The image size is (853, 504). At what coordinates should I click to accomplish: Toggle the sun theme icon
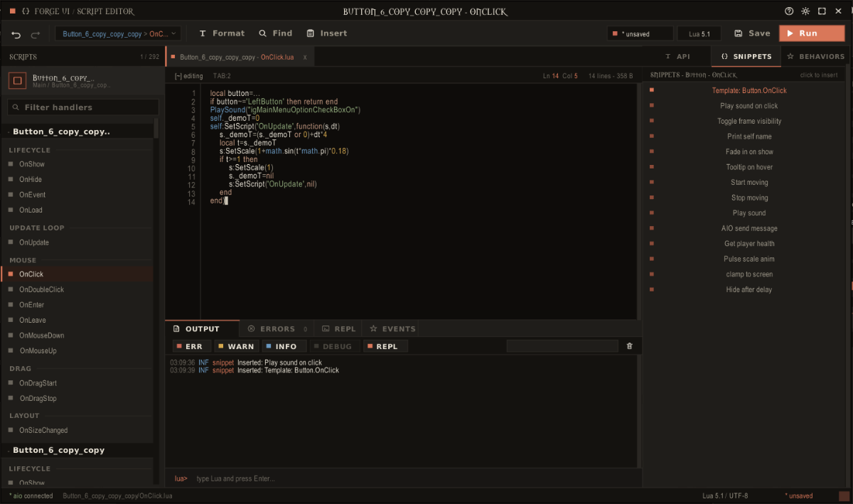coord(805,11)
